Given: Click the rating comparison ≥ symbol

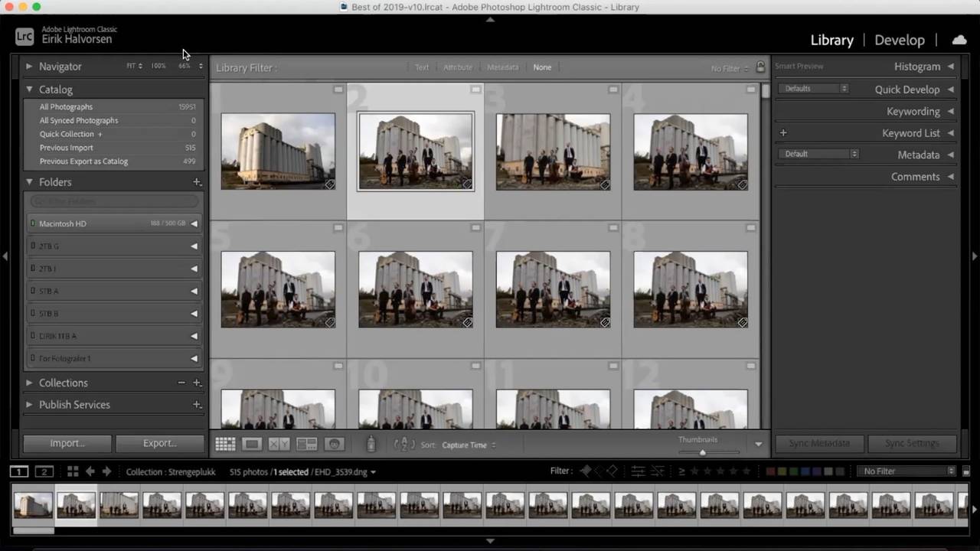Looking at the screenshot, I should click(x=681, y=471).
